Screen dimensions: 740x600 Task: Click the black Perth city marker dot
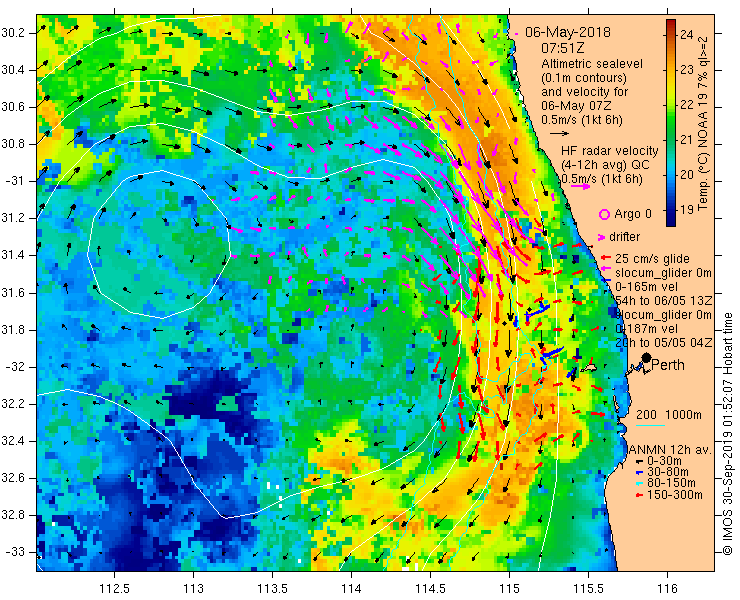(646, 358)
